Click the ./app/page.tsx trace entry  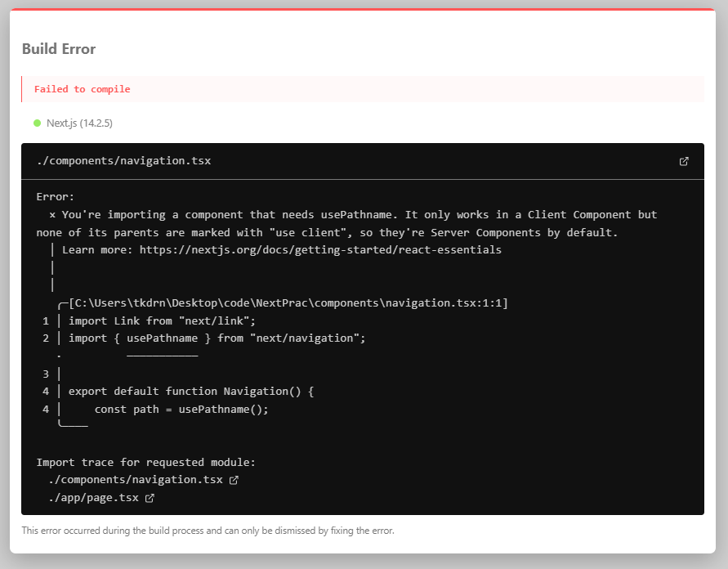(93, 498)
